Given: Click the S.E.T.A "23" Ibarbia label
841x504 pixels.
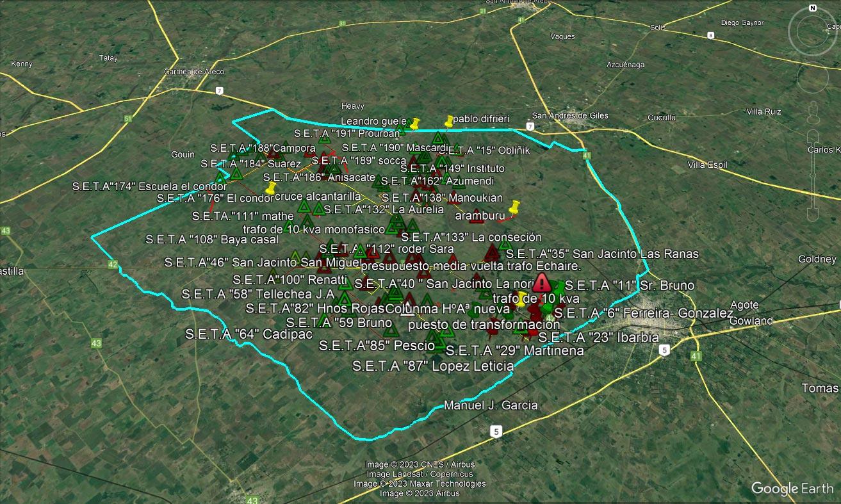Looking at the screenshot, I should point(598,337).
